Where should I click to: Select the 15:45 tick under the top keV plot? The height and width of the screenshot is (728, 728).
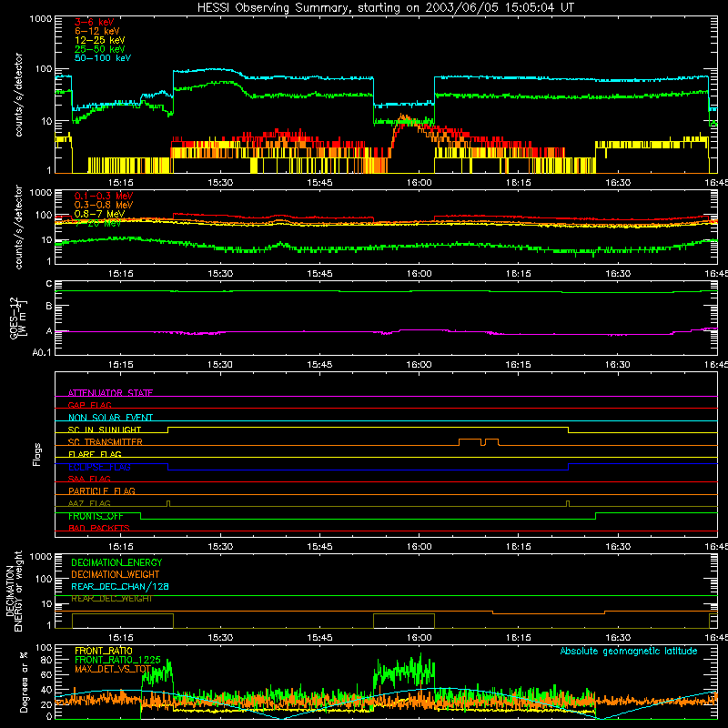tap(319, 183)
